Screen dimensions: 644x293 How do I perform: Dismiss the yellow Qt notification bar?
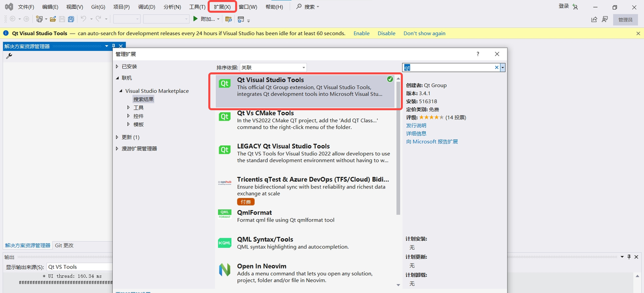click(x=638, y=33)
